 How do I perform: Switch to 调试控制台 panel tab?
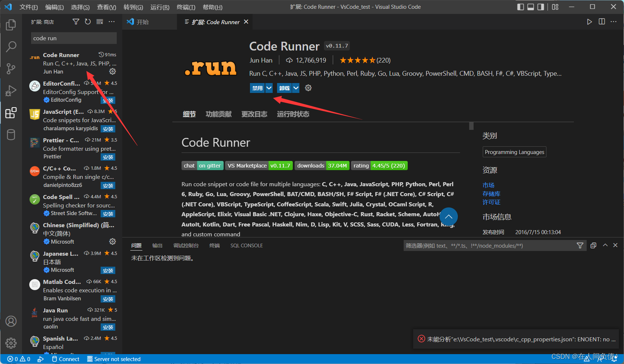pyautogui.click(x=186, y=245)
